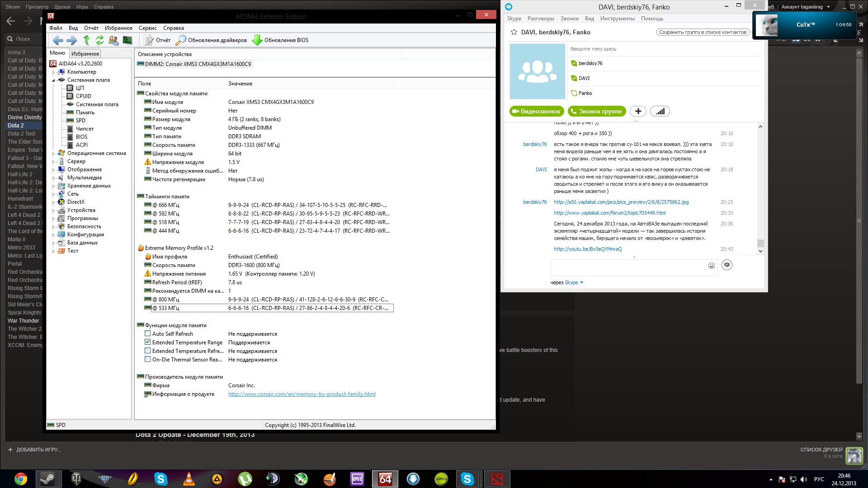Collapse the Системная плата tree node
Viewport: 868px width, 488px height.
coord(53,80)
